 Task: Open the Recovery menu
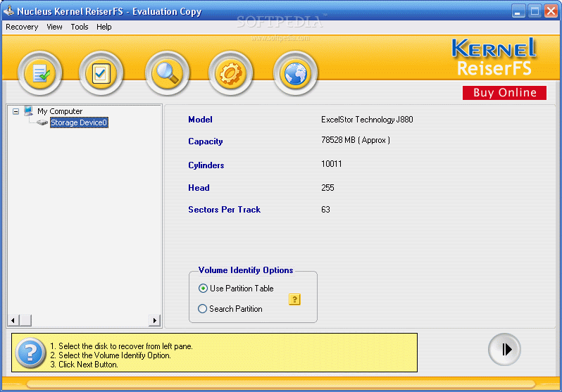(x=22, y=27)
